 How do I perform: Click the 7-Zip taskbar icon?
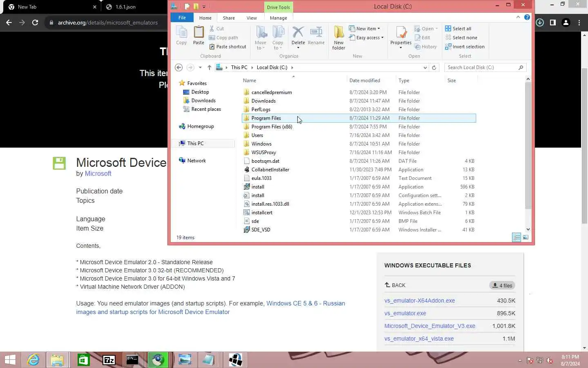click(109, 360)
